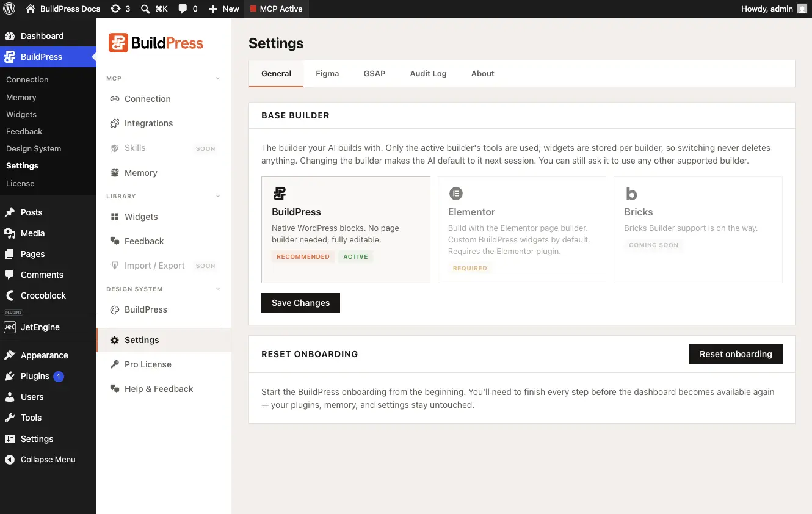This screenshot has height=514, width=812.
Task: Click the RECOMMENDED badge on BuildPress card
Action: click(x=303, y=257)
